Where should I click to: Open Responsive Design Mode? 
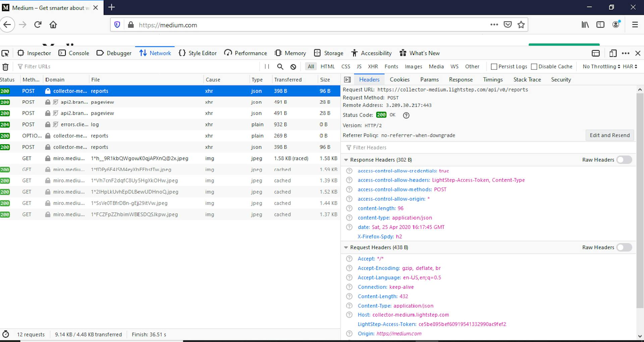613,53
